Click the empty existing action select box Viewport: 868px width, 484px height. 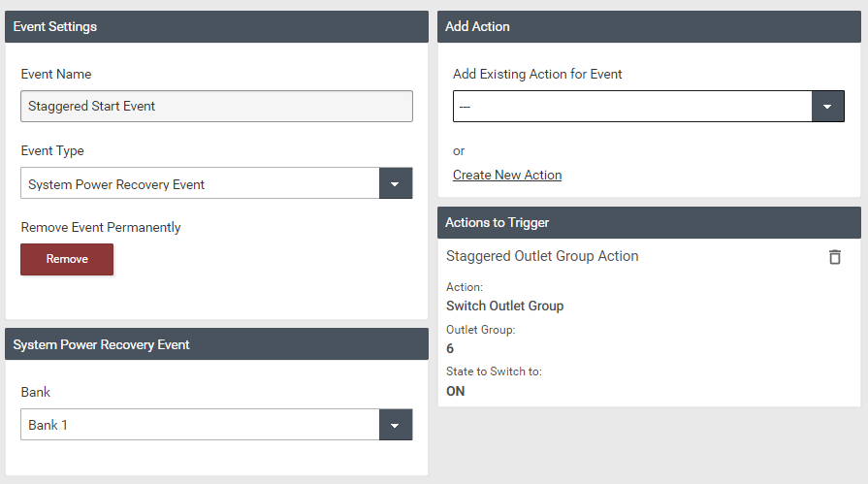click(631, 107)
